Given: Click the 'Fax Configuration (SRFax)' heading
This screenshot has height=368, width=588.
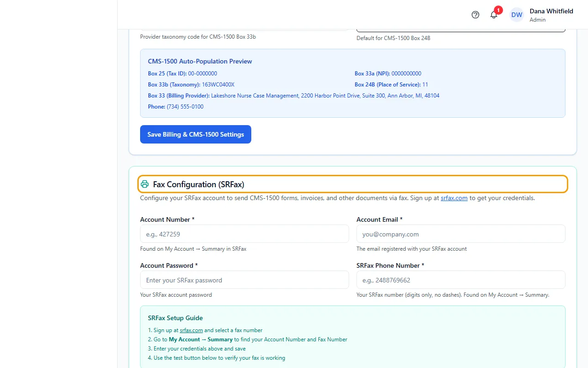Looking at the screenshot, I should pos(198,184).
